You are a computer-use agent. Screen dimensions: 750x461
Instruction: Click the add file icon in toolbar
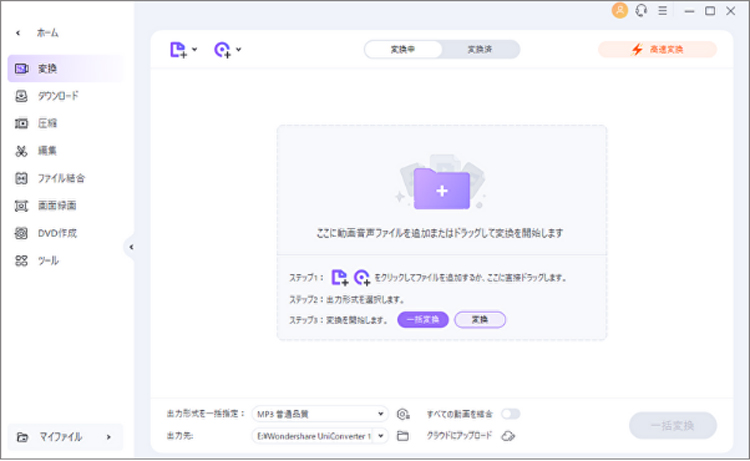click(178, 50)
